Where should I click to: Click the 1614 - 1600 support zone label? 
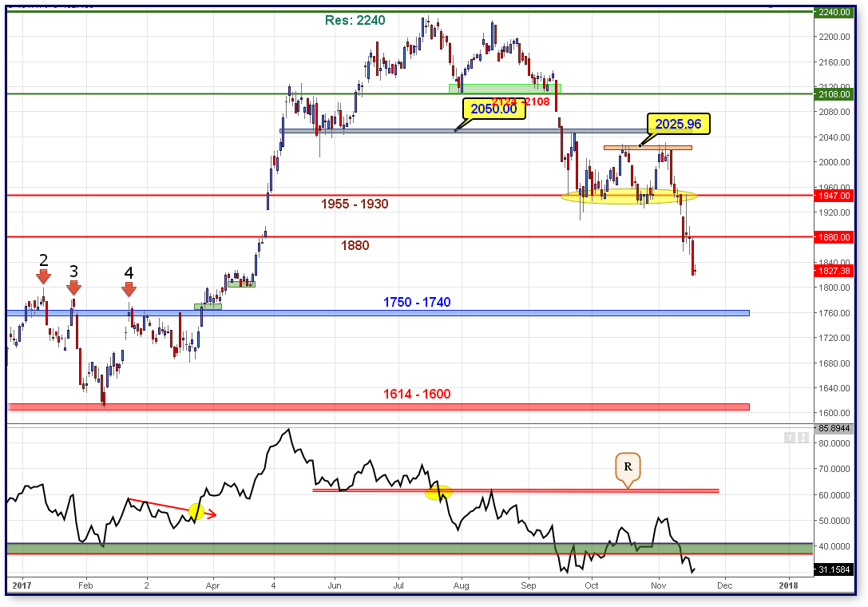point(415,394)
